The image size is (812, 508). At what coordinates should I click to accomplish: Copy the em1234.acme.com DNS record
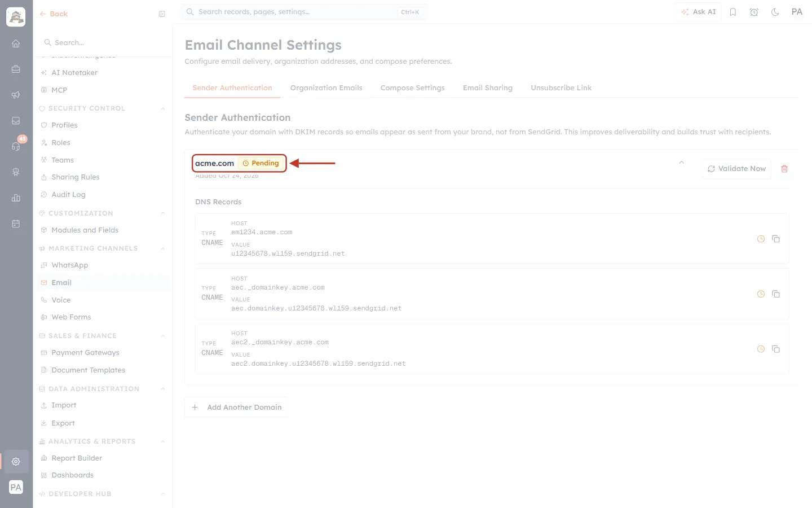776,239
